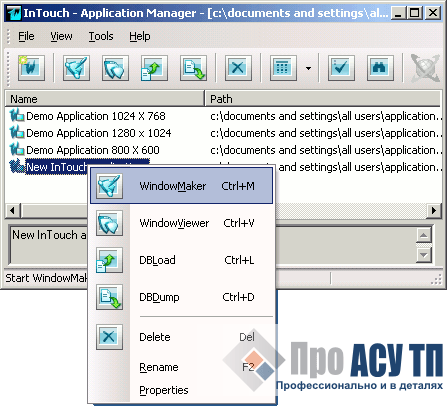Click icon beside Demo Application 1024 X 768
Image resolution: width=447 pixels, height=407 pixels.
click(16, 116)
